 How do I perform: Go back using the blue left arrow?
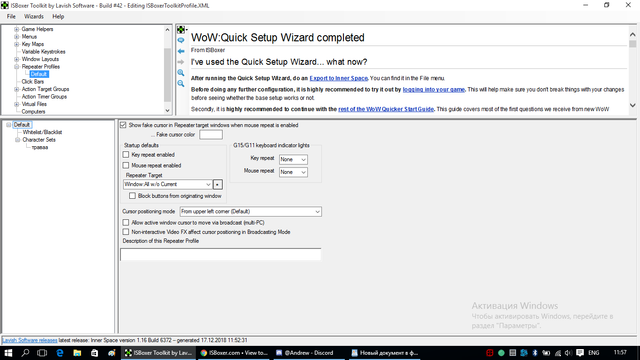point(181,51)
